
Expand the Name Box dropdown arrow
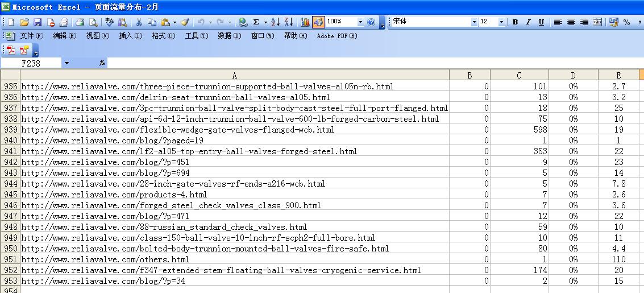click(x=67, y=63)
